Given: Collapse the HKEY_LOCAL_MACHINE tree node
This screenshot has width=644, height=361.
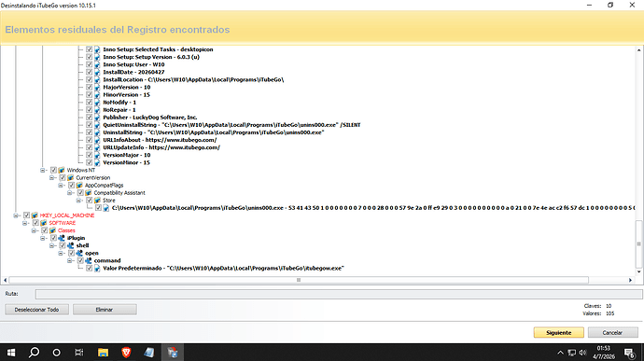Looking at the screenshot, I should coord(16,215).
